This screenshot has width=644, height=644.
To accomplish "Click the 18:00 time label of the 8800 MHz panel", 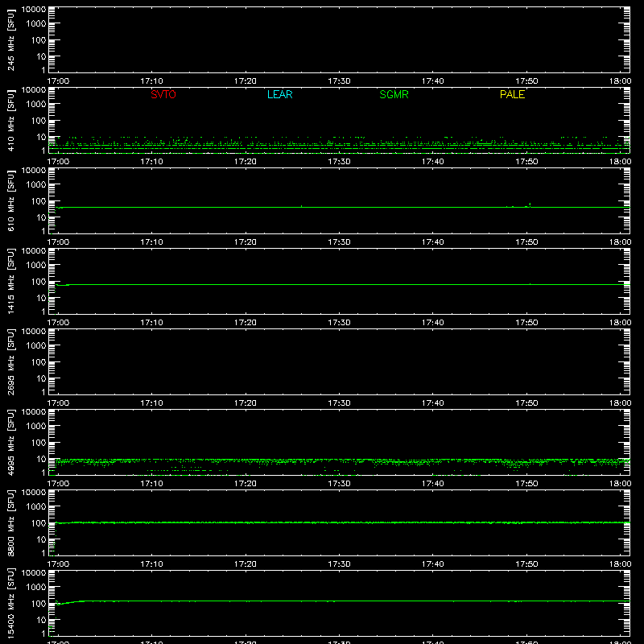I will (620, 564).
